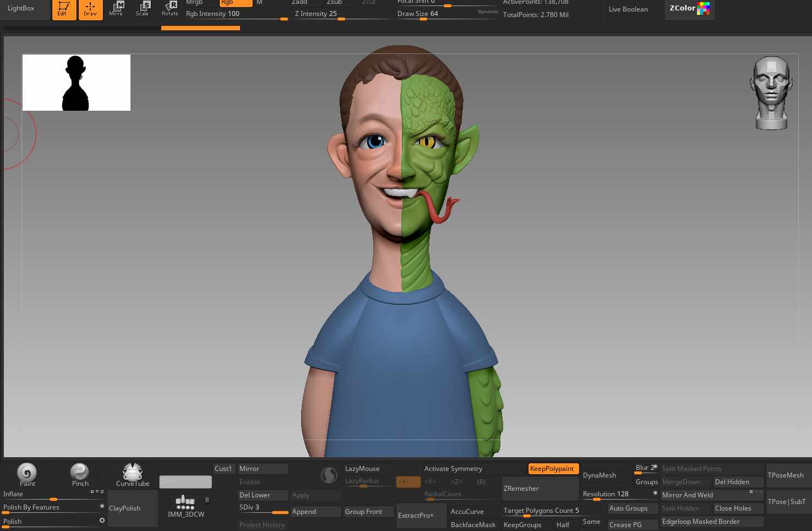Choose the Scale tool icon
812x531 pixels.
pyautogui.click(x=143, y=8)
